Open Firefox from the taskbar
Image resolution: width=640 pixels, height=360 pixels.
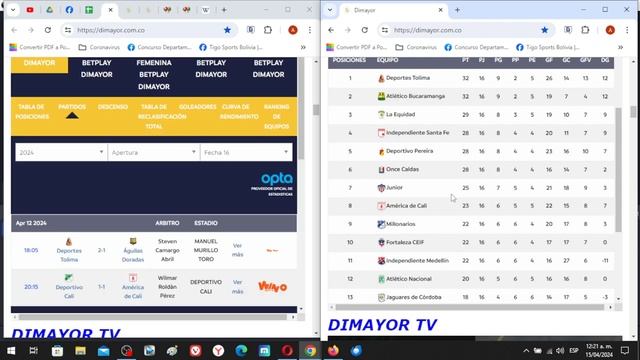pyautogui.click(x=333, y=351)
